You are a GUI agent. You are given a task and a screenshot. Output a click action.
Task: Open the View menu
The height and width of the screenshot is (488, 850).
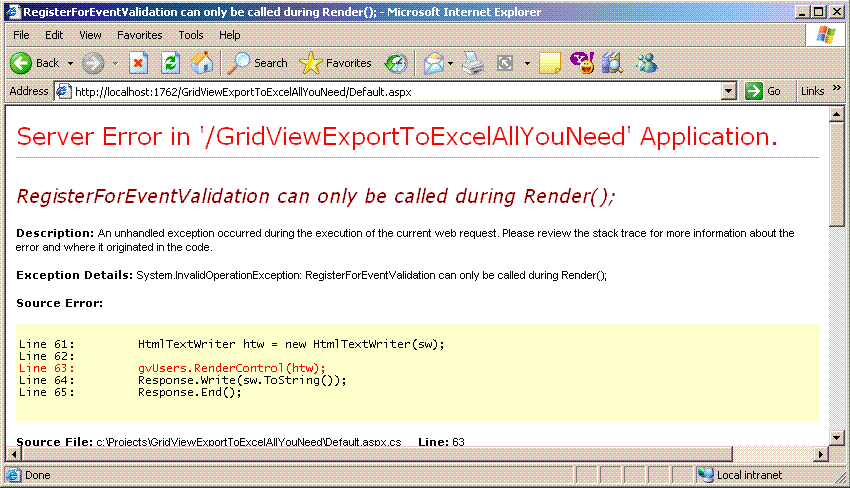pyautogui.click(x=90, y=35)
